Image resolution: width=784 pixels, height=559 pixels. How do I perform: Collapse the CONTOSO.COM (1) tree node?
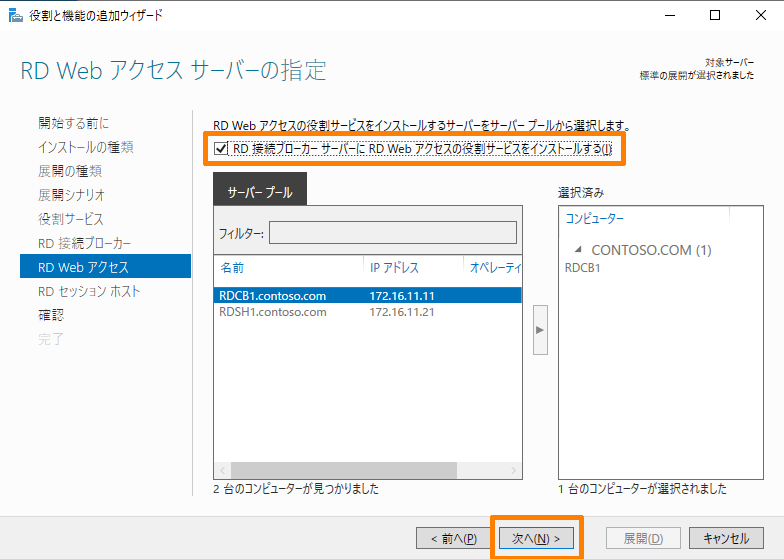point(578,249)
